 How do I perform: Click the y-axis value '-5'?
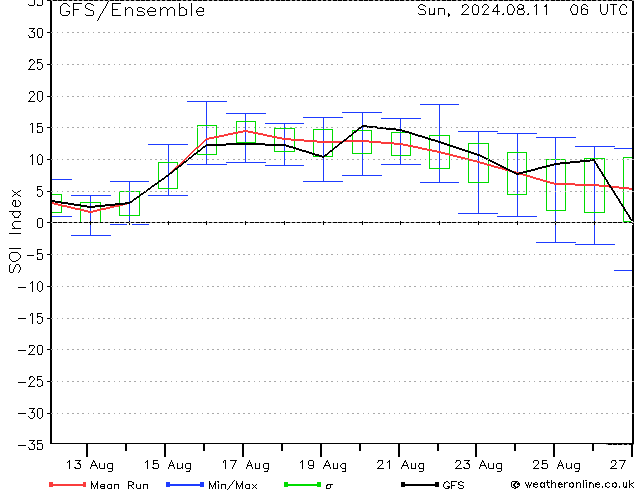[35, 255]
